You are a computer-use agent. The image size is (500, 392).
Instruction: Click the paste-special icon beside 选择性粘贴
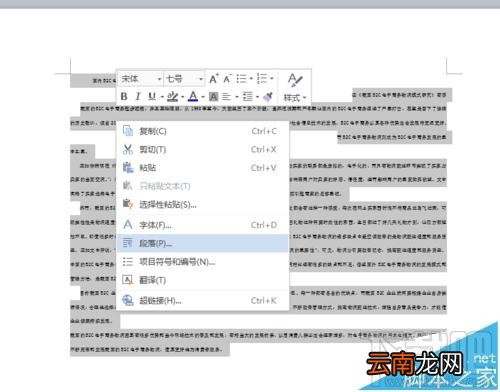[128, 203]
